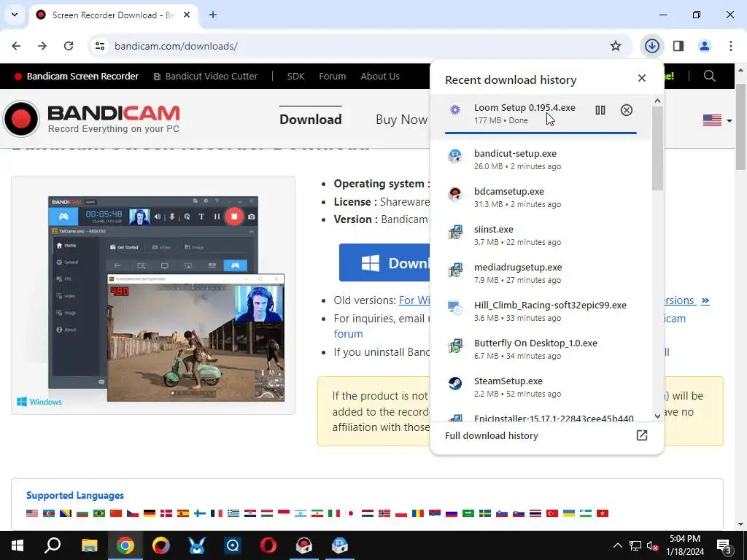Open the language flag dropdown
Image resolution: width=747 pixels, height=560 pixels.
click(717, 120)
